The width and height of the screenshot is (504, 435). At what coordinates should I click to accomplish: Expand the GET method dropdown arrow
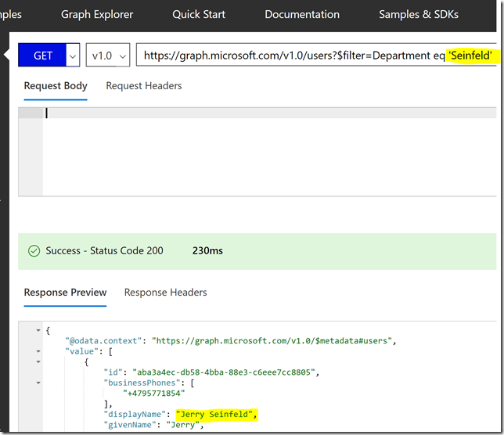click(x=73, y=56)
